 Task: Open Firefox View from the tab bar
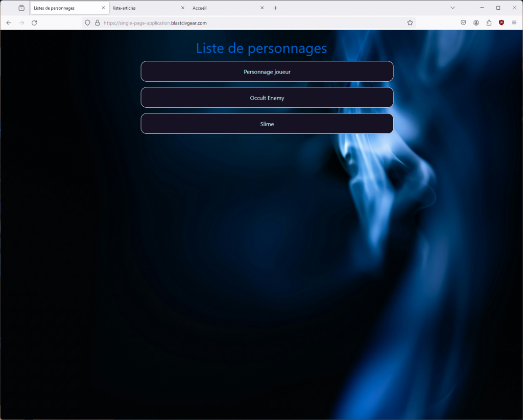pos(21,8)
